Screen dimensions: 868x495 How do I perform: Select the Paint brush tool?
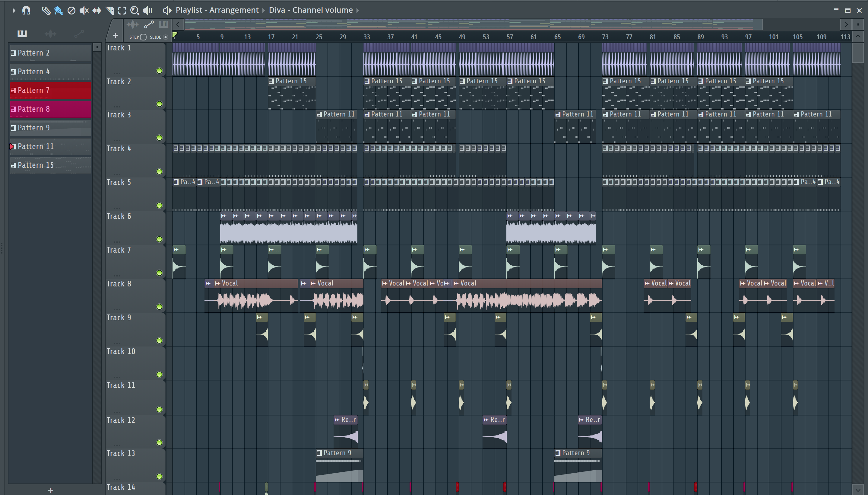point(59,11)
